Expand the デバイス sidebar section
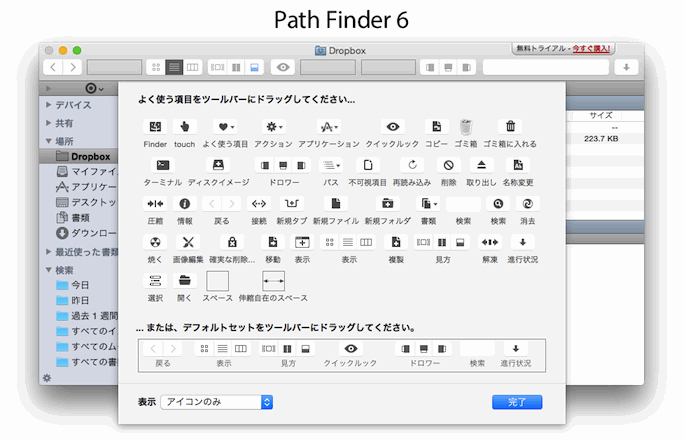 [x=48, y=105]
